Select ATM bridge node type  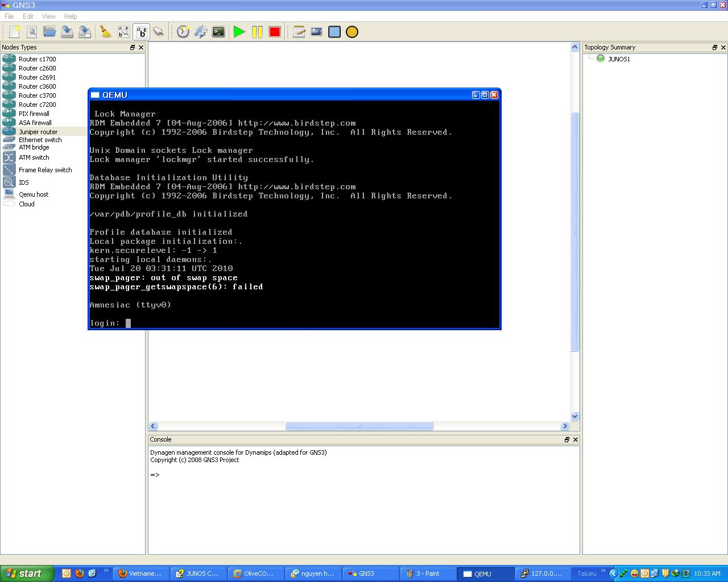coord(34,147)
